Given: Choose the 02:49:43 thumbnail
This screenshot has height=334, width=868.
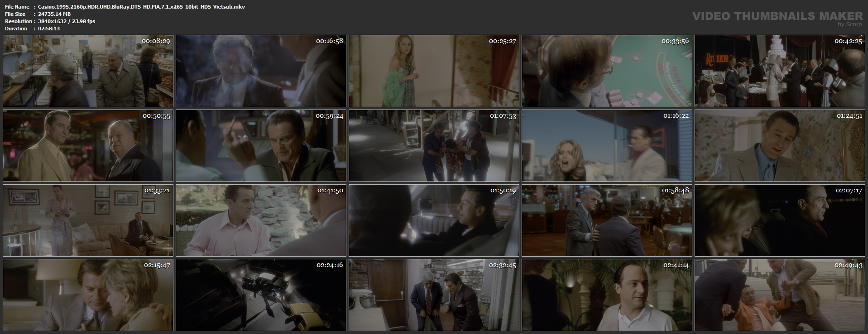Looking at the screenshot, I should (780, 295).
